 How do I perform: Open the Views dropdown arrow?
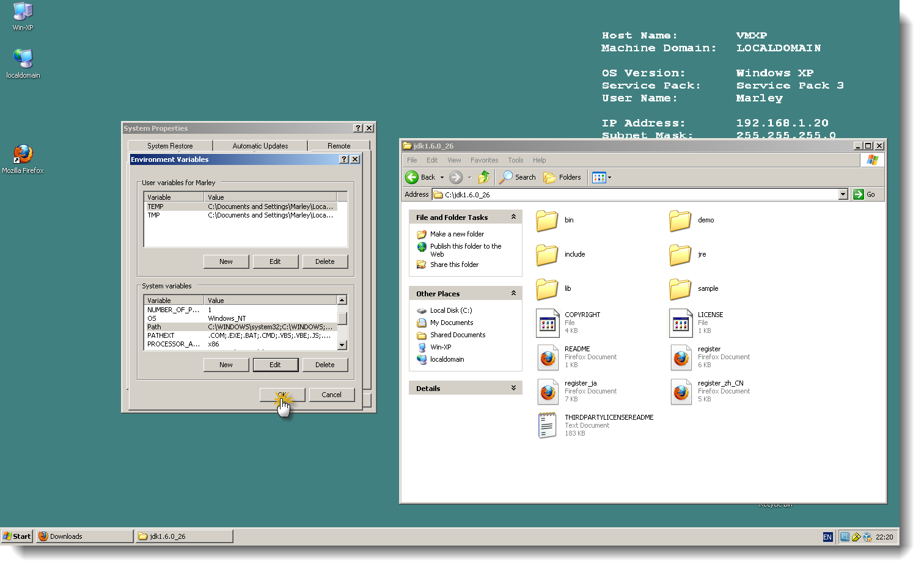608,177
